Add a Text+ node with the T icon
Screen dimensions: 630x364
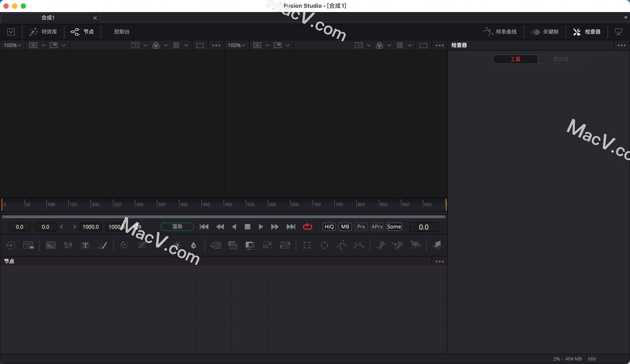tap(85, 245)
